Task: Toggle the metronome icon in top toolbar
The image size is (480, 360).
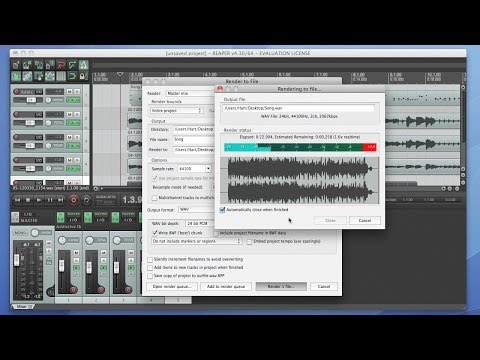Action: (83, 65)
